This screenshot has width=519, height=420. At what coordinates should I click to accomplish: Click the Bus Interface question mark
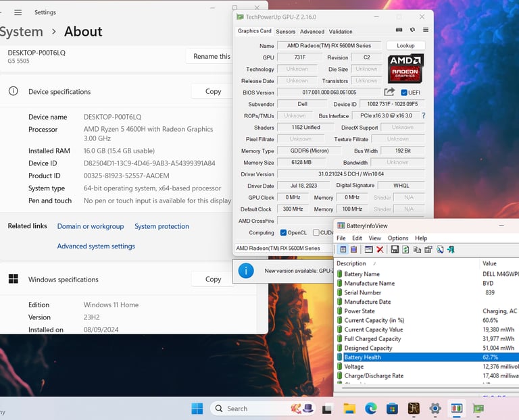(423, 115)
